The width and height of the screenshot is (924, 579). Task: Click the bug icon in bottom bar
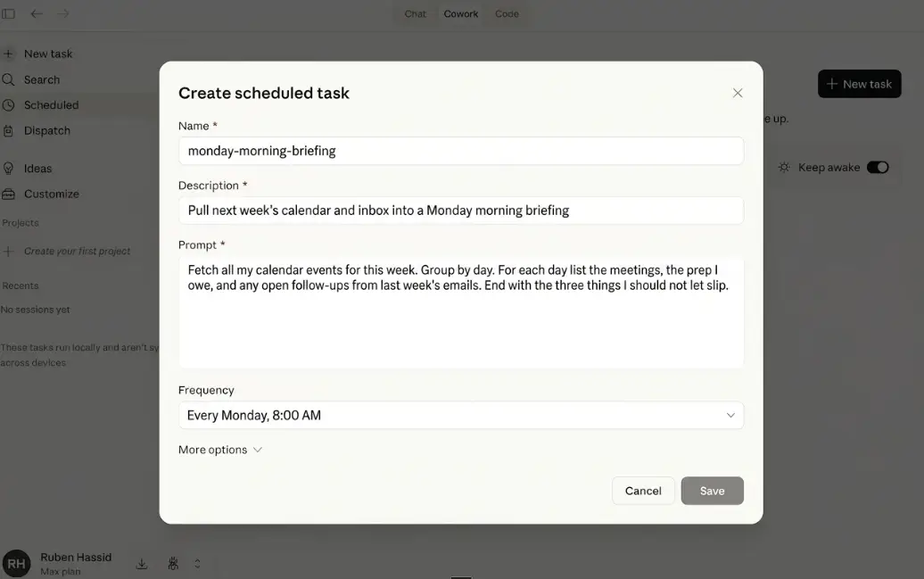pyautogui.click(x=173, y=564)
